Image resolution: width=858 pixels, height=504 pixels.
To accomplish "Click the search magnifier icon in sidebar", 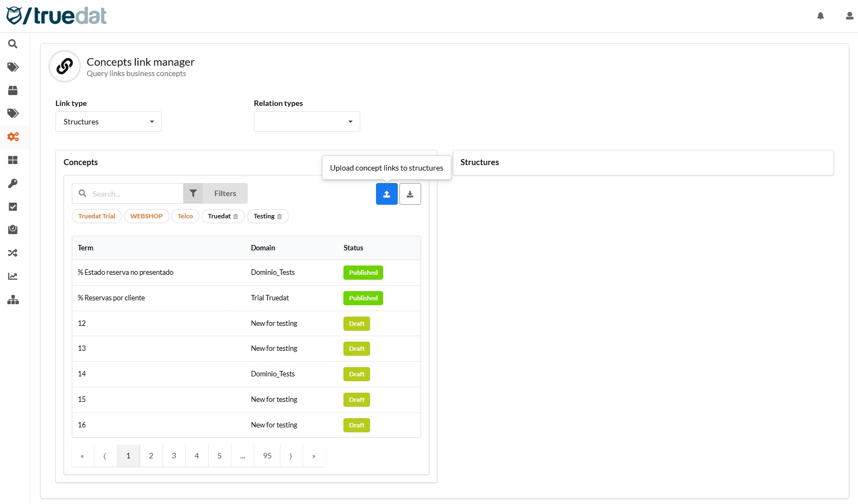I will point(12,44).
